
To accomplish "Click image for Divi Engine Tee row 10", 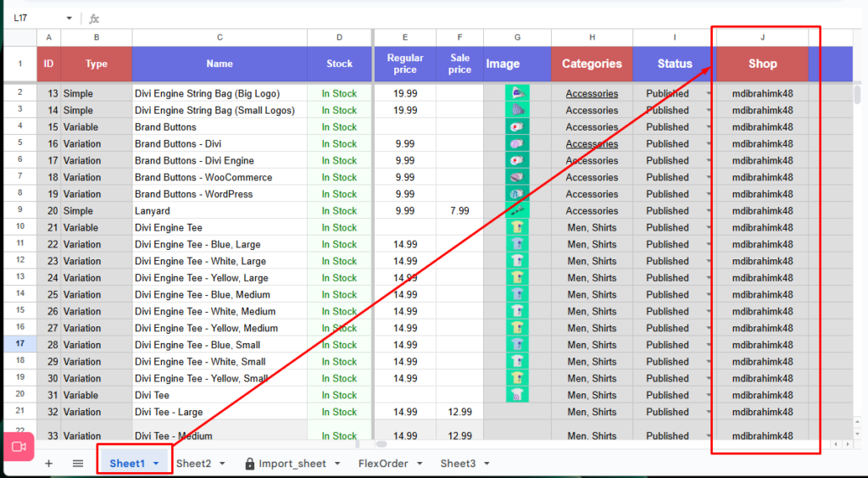I will pyautogui.click(x=517, y=227).
